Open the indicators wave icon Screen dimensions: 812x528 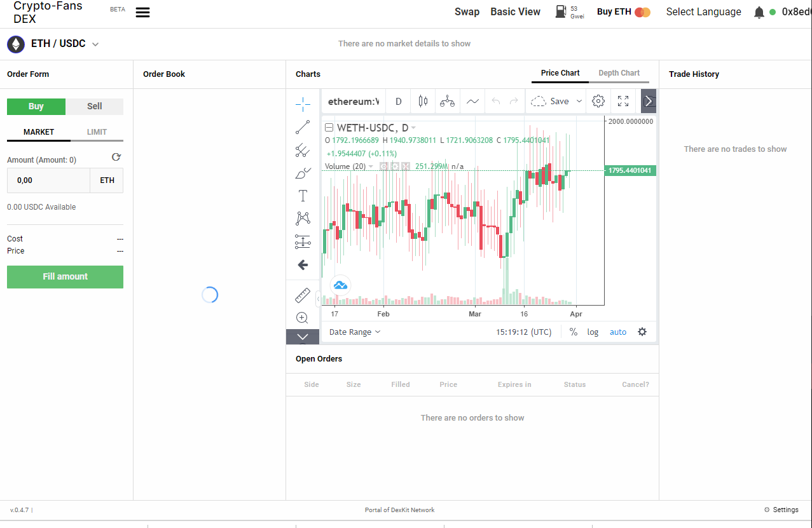click(x=472, y=101)
